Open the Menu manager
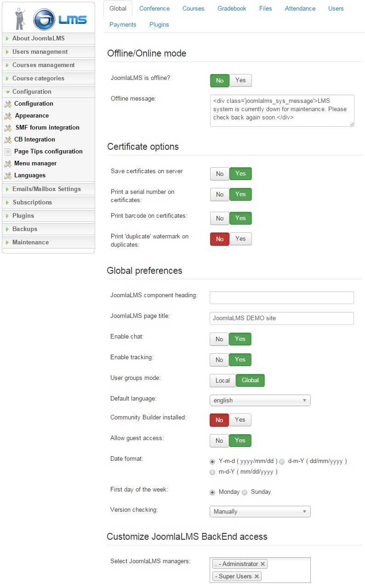365x588 pixels. [x=35, y=164]
